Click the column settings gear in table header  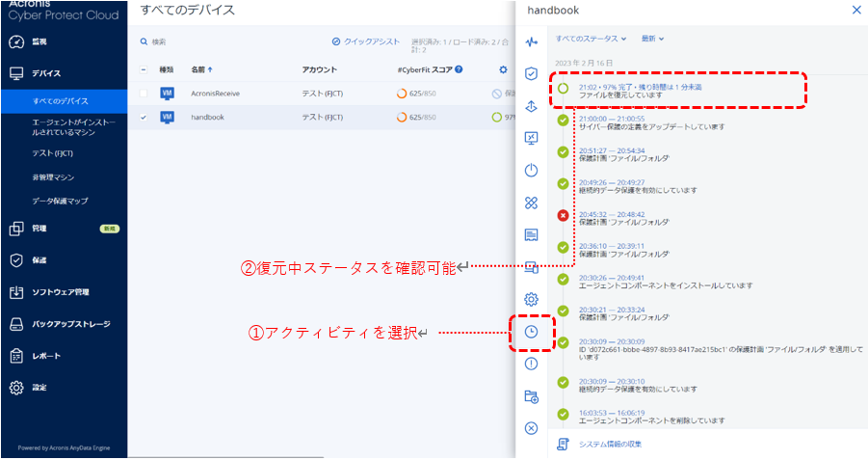[503, 69]
